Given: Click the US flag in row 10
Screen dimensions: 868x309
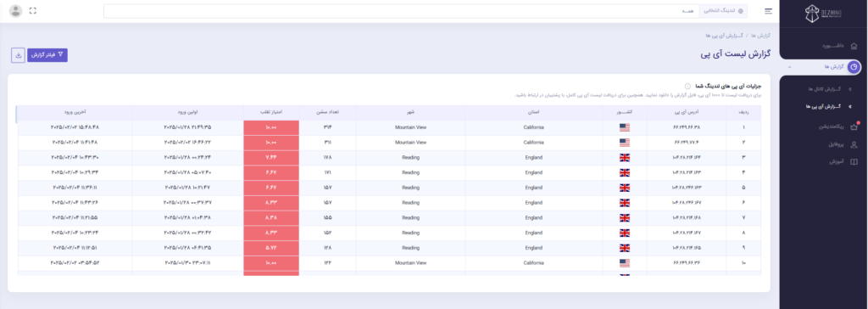Looking at the screenshot, I should click(x=625, y=263).
